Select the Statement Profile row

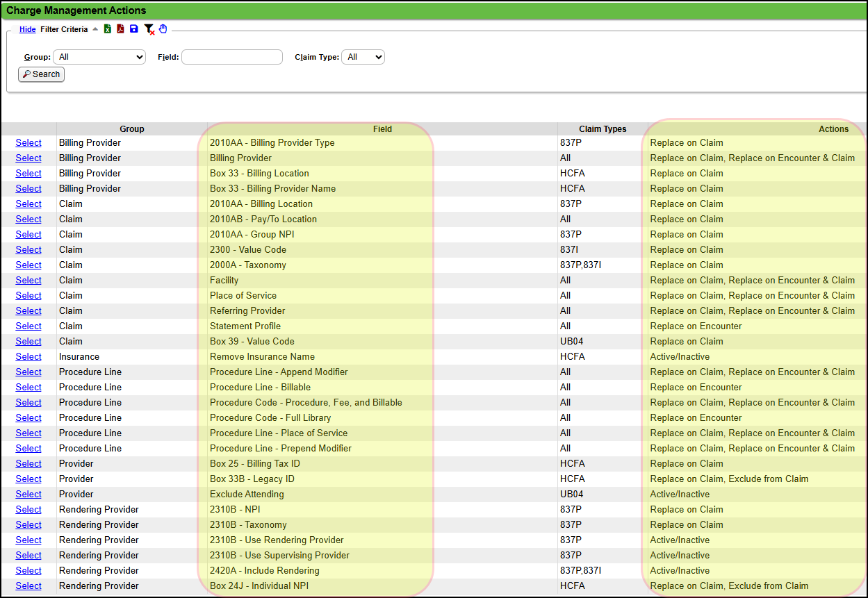pyautogui.click(x=28, y=326)
